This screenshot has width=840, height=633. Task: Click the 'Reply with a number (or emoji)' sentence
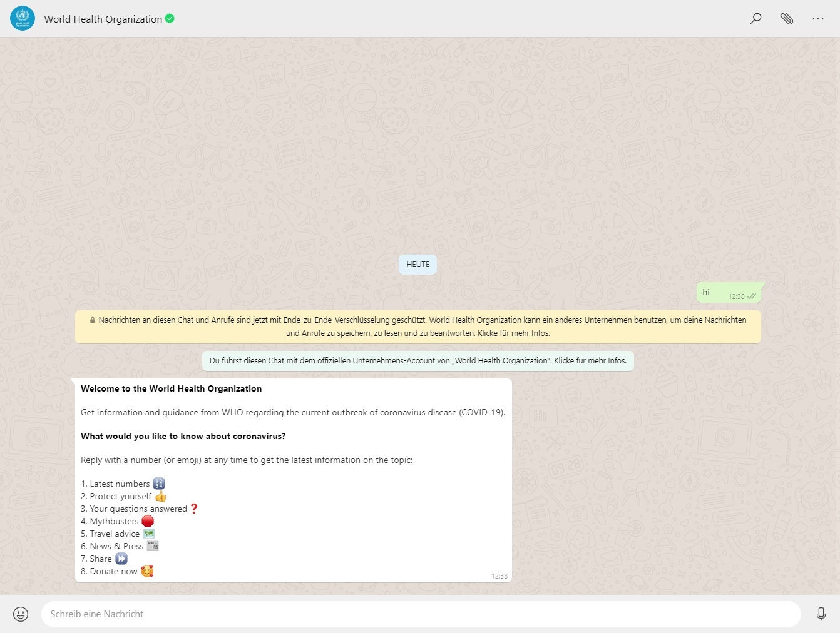pos(247,460)
